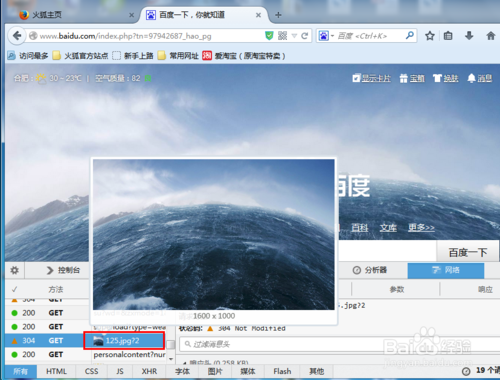Click the 百度一下 search button

468,252
